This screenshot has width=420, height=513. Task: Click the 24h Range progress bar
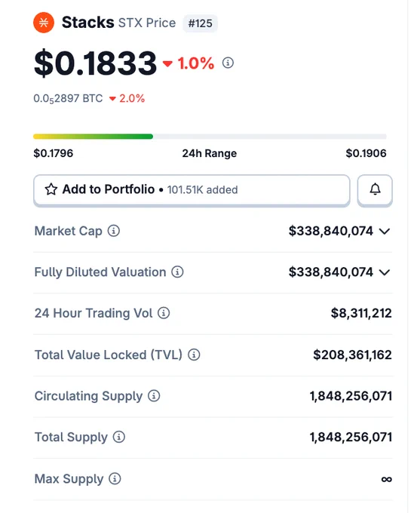click(x=210, y=137)
